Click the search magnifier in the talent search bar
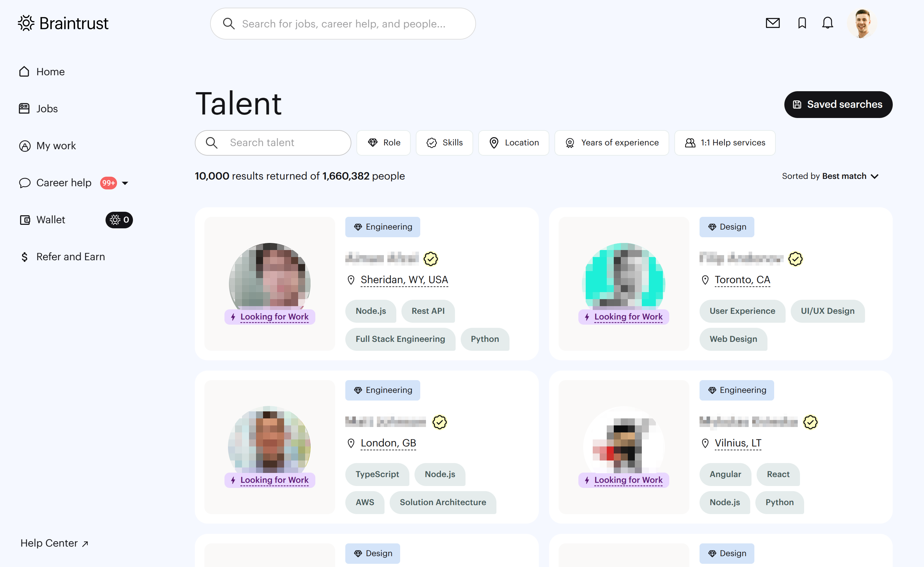The width and height of the screenshot is (924, 567). (211, 143)
